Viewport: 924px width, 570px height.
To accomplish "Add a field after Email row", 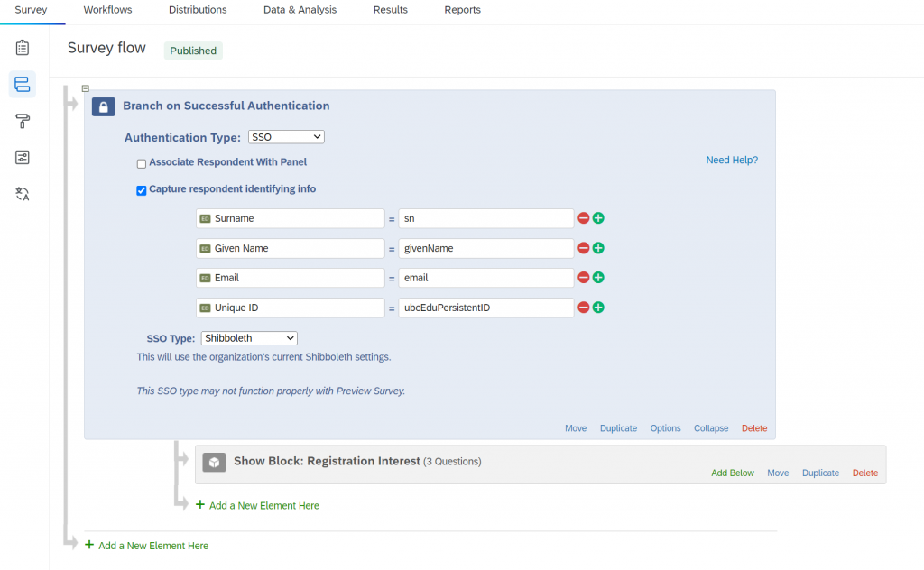I will click(598, 278).
